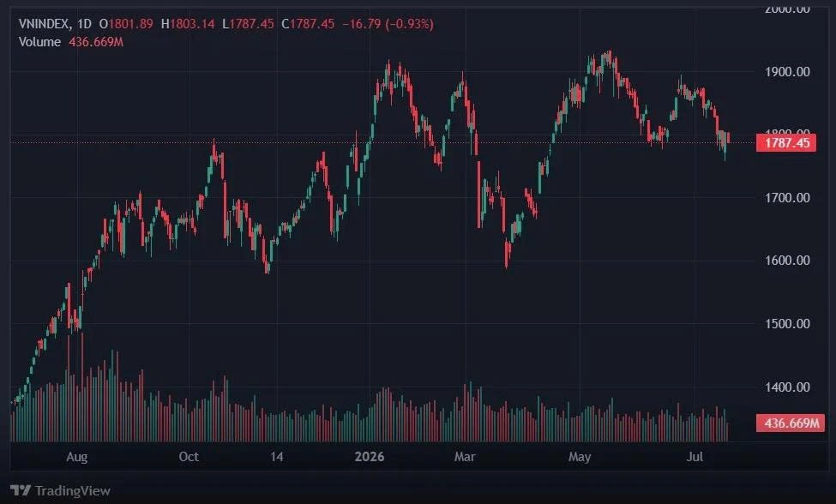
Task: Click the 1600.00 price axis label
Action: pyautogui.click(x=787, y=261)
